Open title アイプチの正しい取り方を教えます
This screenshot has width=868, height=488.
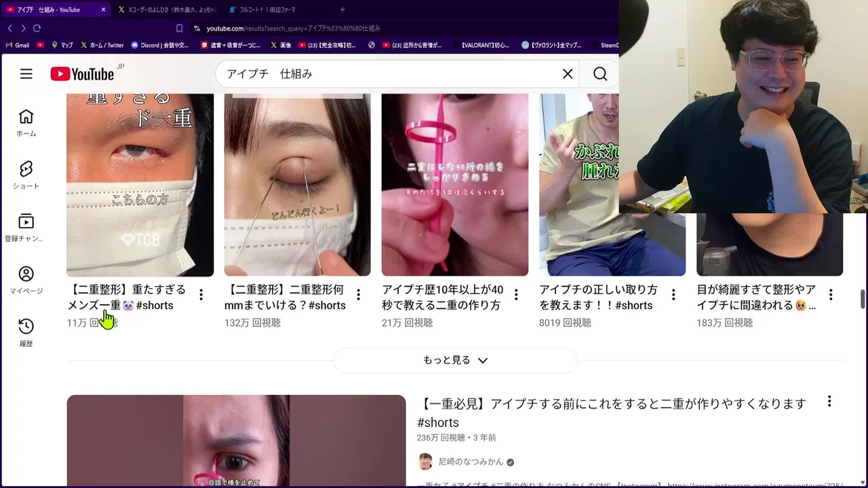598,297
